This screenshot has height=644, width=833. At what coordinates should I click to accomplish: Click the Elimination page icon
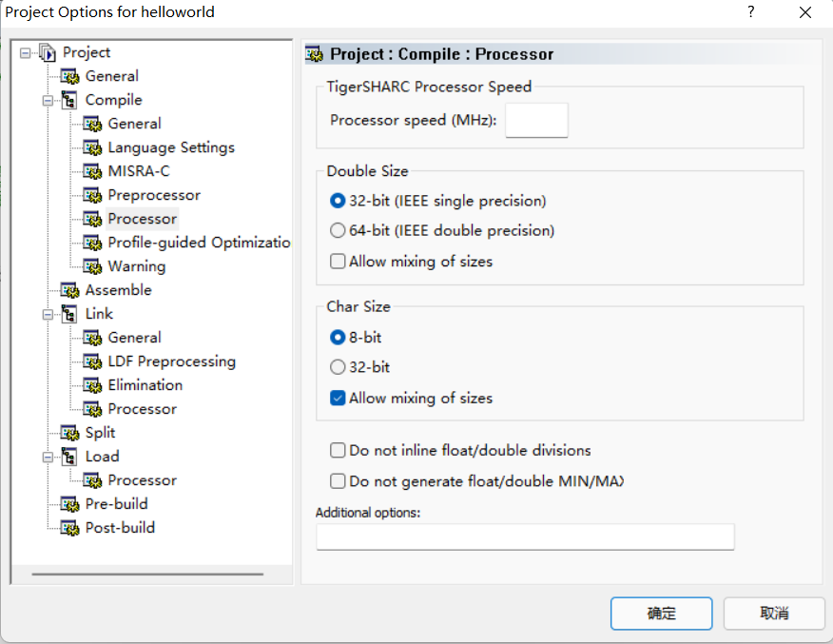click(x=92, y=385)
